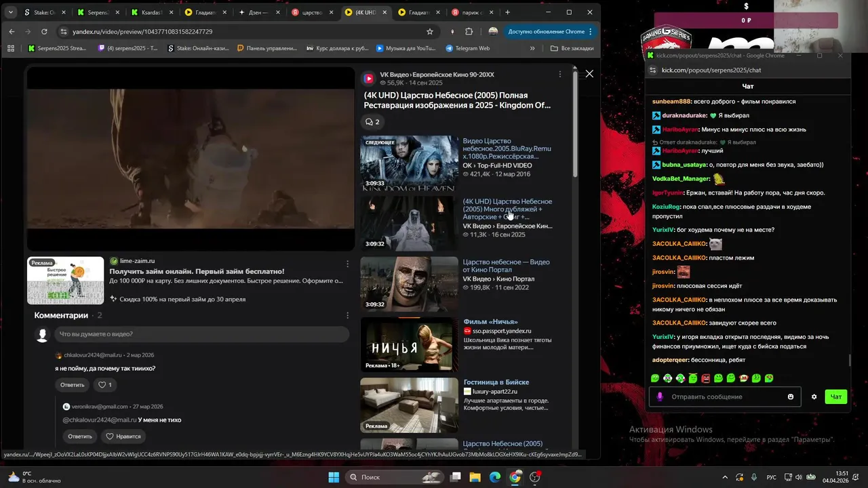868x488 pixels.
Task: Switch the РУС input language indicator
Action: coord(772,477)
